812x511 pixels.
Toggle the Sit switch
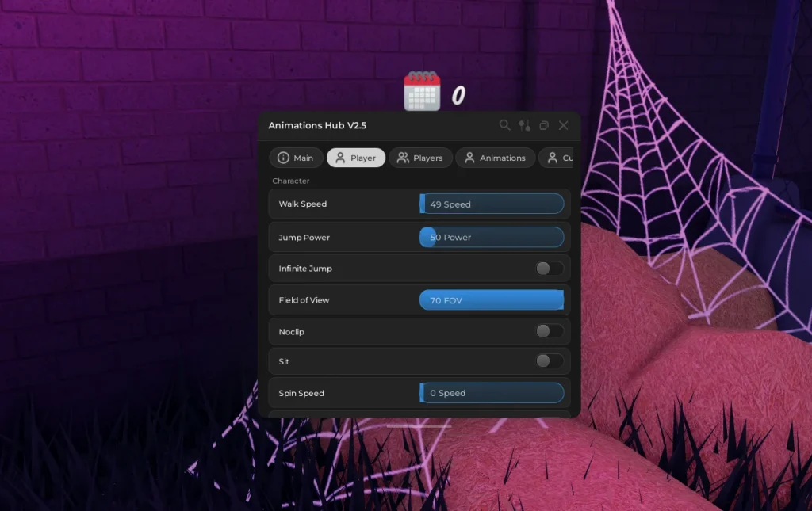click(549, 361)
